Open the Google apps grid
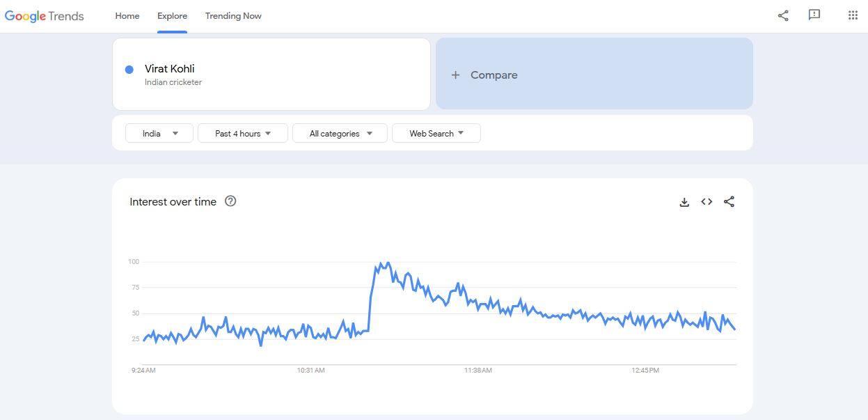Viewport: 868px width, 420px height. 853,15
